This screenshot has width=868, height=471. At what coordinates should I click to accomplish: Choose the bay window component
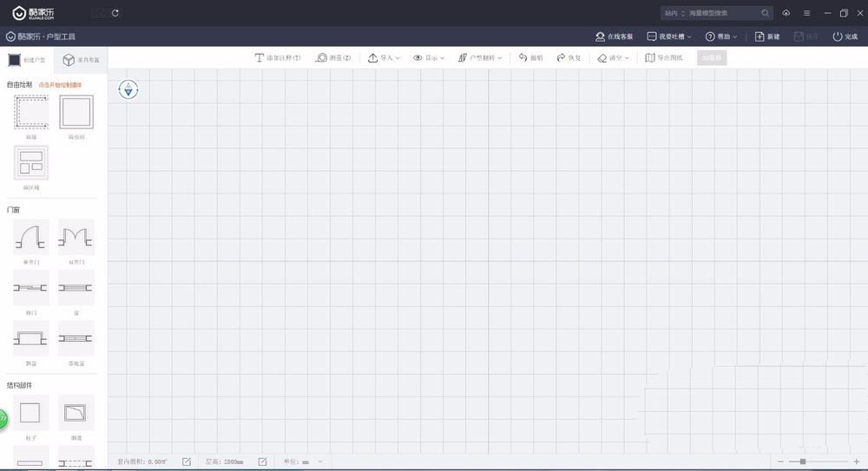pyautogui.click(x=30, y=337)
